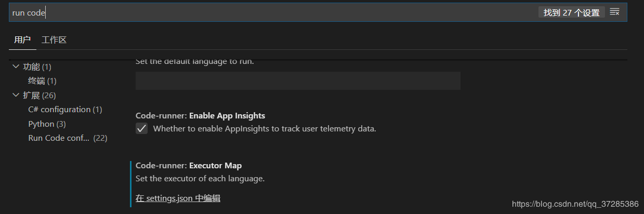Image resolution: width=644 pixels, height=214 pixels.
Task: Open the 在 settings.json 中编辑 link
Action: tap(178, 198)
